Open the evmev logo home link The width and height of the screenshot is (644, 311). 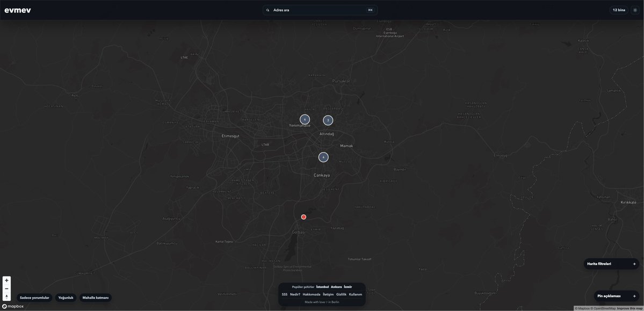coord(18,10)
